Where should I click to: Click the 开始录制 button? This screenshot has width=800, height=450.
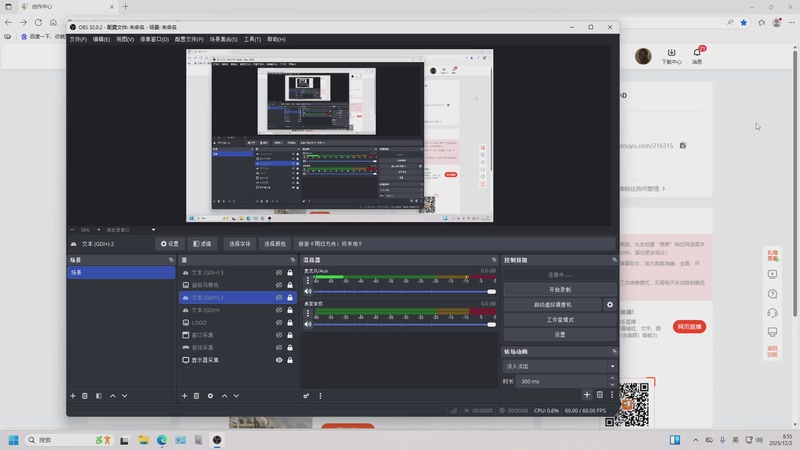click(560, 290)
